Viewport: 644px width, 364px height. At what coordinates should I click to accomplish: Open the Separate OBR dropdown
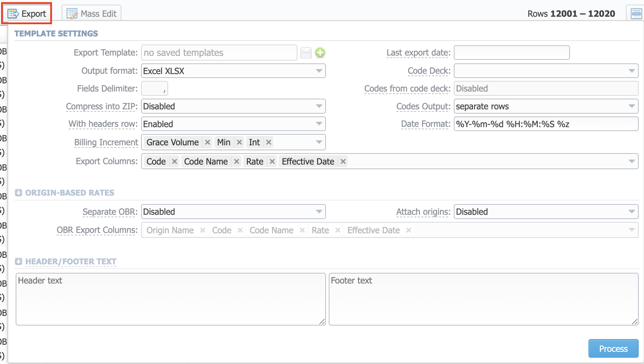point(320,212)
